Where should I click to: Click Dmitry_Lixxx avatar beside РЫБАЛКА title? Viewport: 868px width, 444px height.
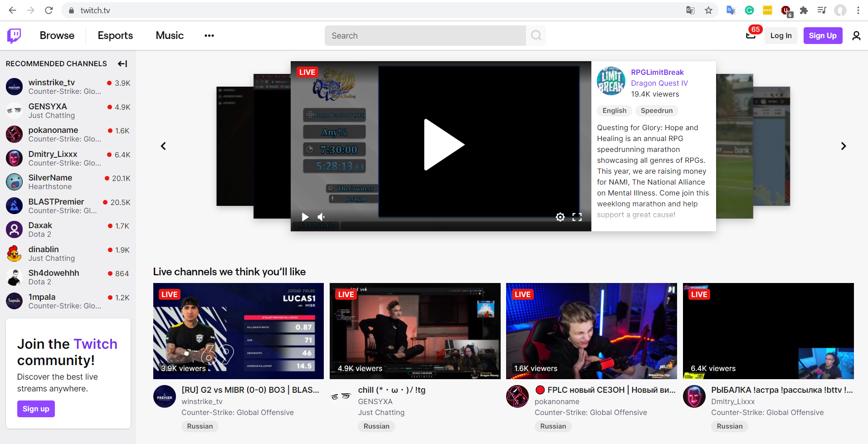694,396
